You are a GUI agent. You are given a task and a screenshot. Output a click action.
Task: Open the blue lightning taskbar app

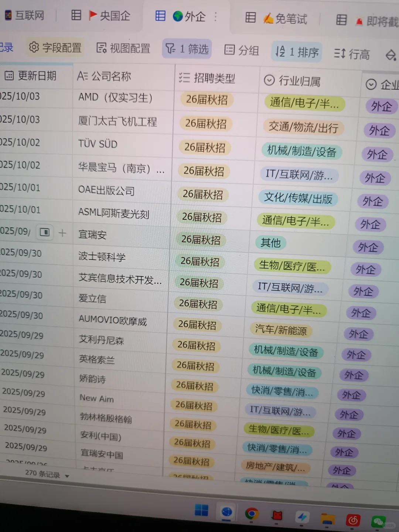point(302,517)
